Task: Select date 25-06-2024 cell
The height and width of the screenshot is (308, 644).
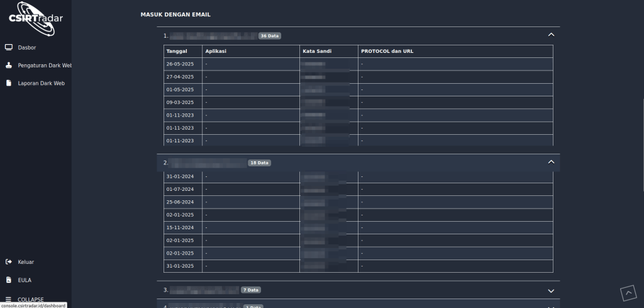Action: pos(183,202)
